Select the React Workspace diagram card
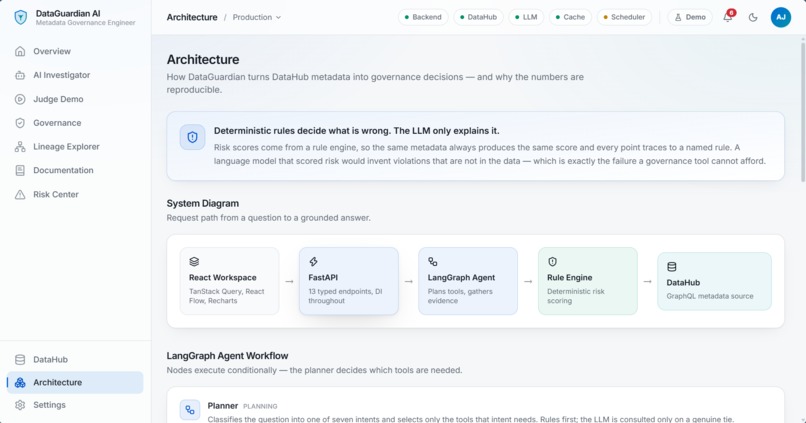This screenshot has width=806, height=423. click(229, 281)
